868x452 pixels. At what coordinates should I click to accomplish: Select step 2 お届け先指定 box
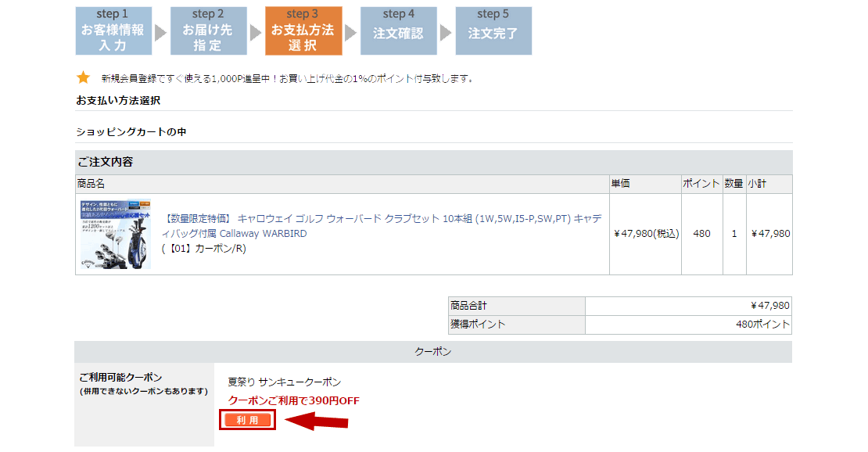pos(209,30)
